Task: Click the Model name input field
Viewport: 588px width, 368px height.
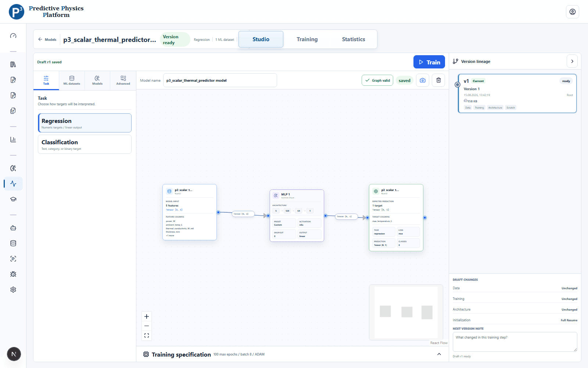Action: coord(220,80)
